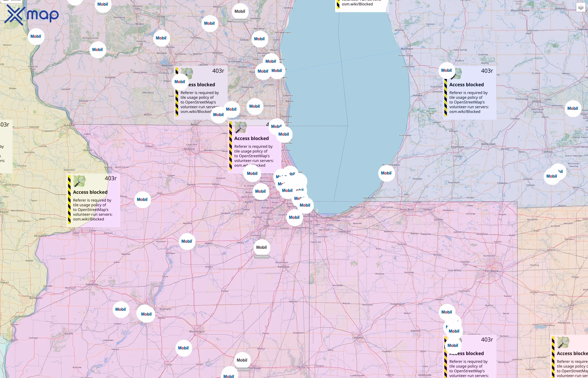Select Mobil marker beside Kenosha
588x378 pixels.
point(277,126)
